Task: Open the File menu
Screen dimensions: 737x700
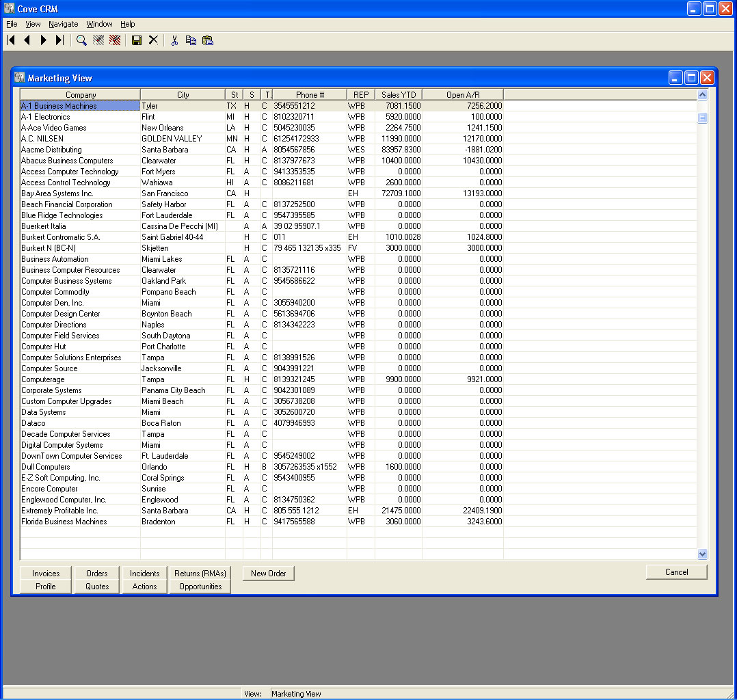Action: coord(12,24)
